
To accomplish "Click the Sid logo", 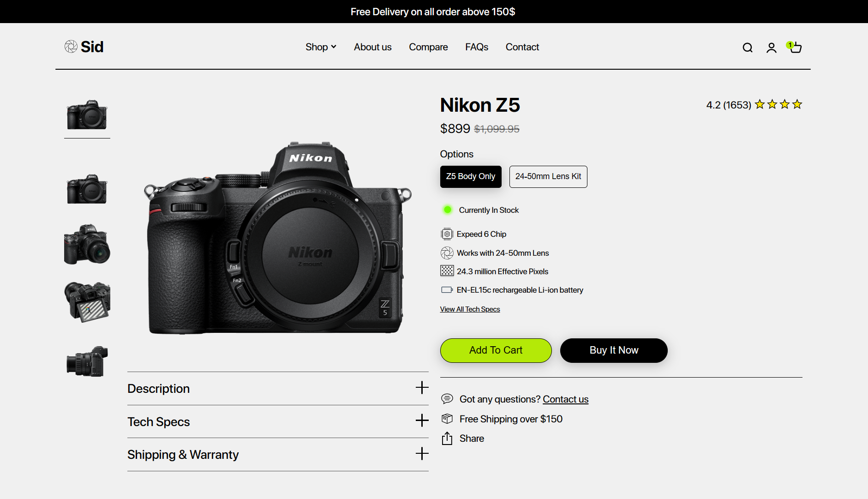I will [x=84, y=47].
